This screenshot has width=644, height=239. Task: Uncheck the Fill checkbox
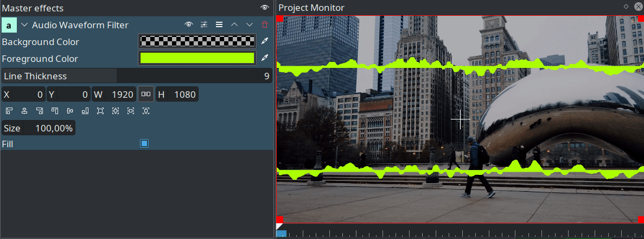click(x=144, y=143)
